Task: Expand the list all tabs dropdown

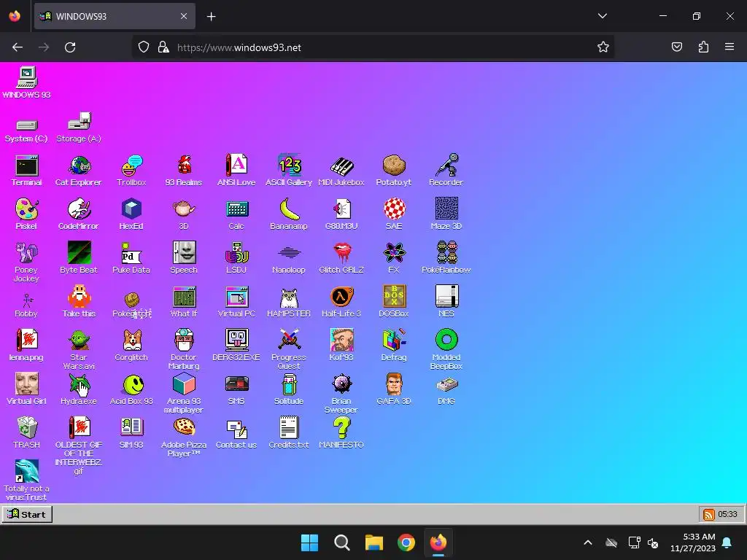Action: 602,16
